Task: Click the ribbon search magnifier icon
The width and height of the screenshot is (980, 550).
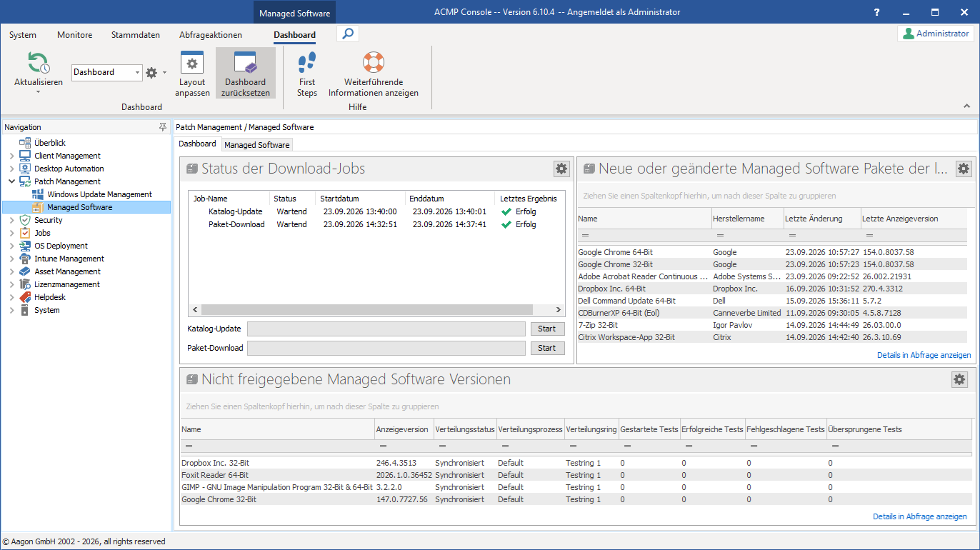Action: pyautogui.click(x=347, y=34)
